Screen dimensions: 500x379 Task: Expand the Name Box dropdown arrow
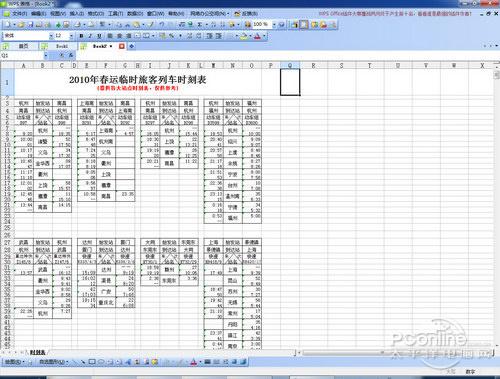(x=46, y=55)
